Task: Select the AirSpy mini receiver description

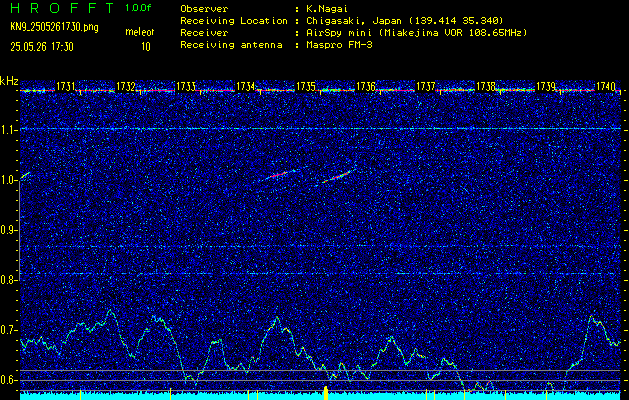Action: tap(417, 33)
